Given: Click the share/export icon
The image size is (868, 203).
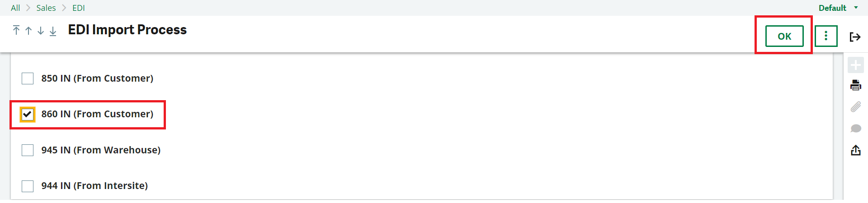Looking at the screenshot, I should point(855,150).
